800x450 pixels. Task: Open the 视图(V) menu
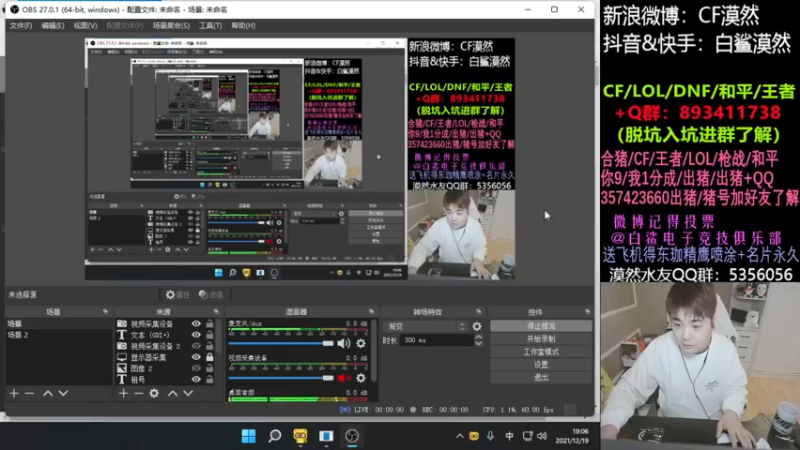point(85,26)
